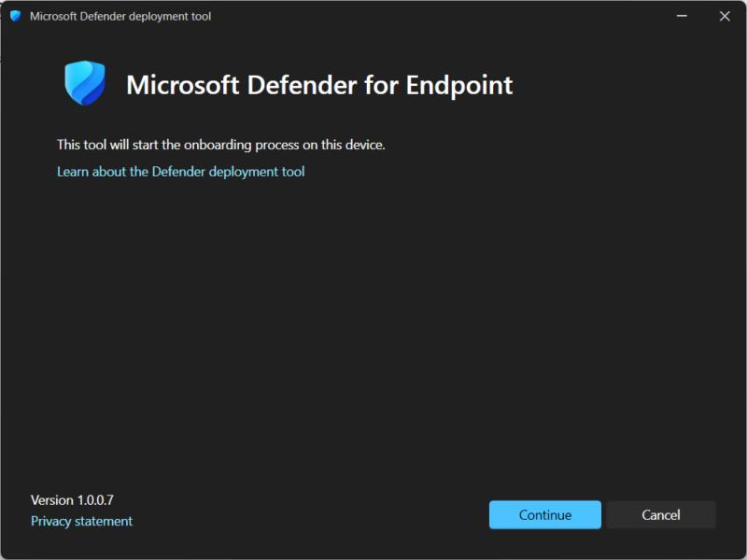
Task: Click the large Defender shield logo
Action: click(x=85, y=83)
